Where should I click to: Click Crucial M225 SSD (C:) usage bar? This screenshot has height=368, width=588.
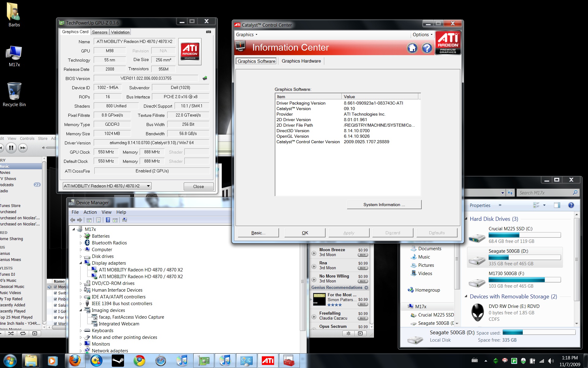[x=525, y=235]
